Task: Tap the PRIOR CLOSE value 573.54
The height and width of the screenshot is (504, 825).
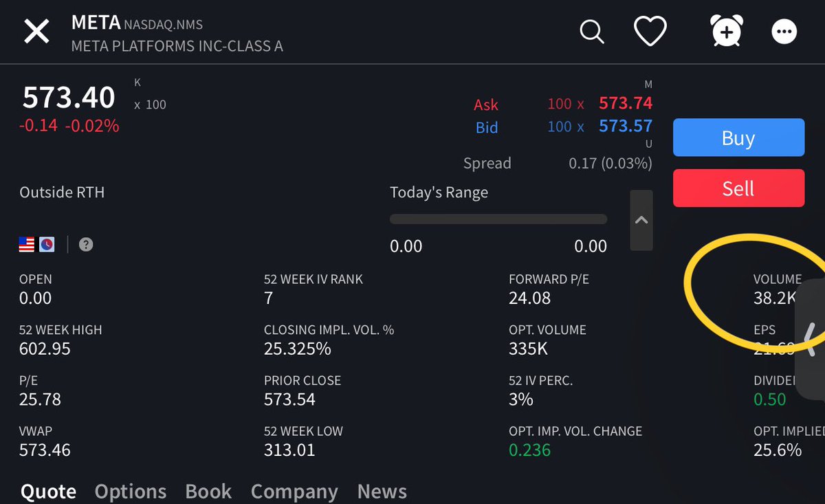Action: 289,399
